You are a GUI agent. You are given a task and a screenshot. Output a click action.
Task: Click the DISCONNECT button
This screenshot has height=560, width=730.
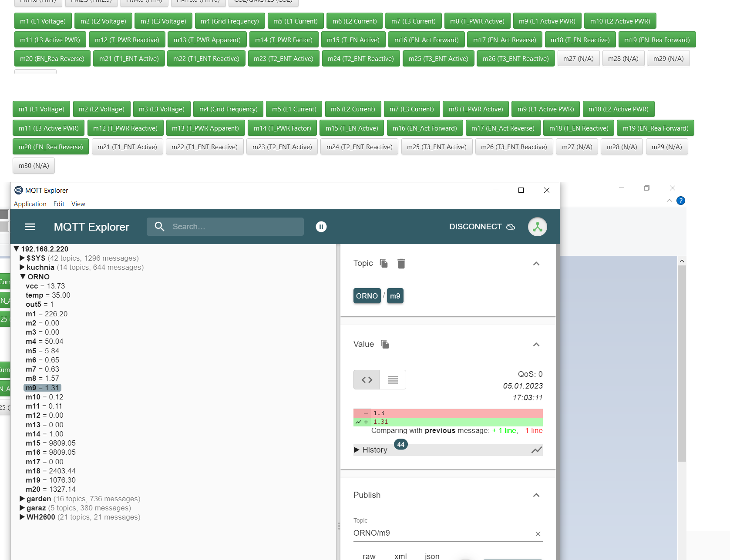pos(482,227)
